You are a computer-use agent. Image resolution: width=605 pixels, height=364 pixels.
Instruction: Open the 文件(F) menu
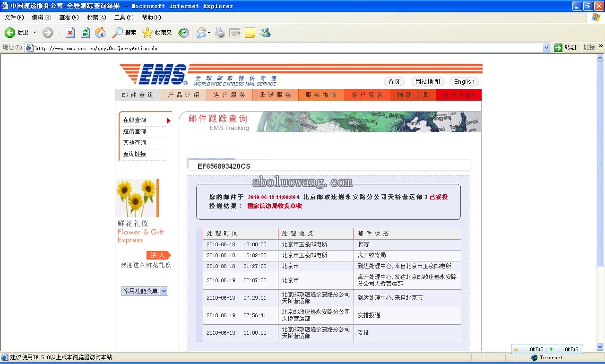coord(14,17)
